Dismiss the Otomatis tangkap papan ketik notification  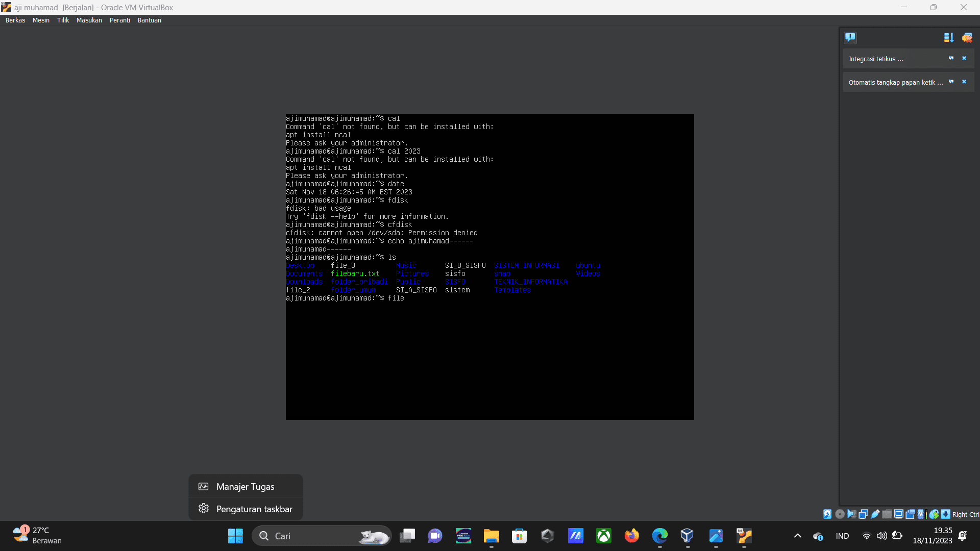[x=964, y=82]
